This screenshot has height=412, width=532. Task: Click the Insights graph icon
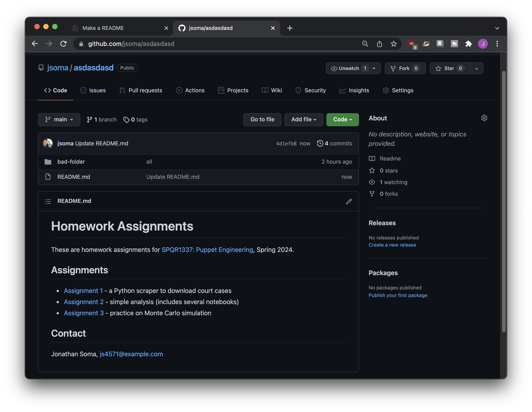[x=342, y=90]
